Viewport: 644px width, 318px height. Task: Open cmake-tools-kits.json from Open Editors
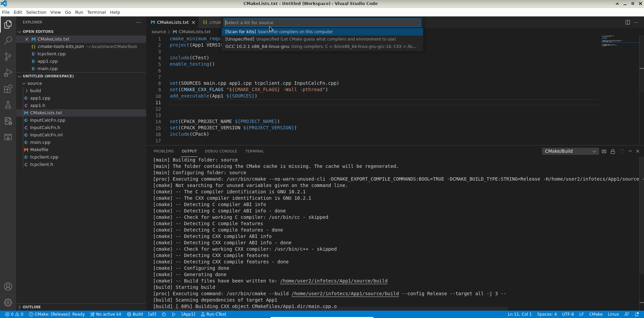coord(81,47)
